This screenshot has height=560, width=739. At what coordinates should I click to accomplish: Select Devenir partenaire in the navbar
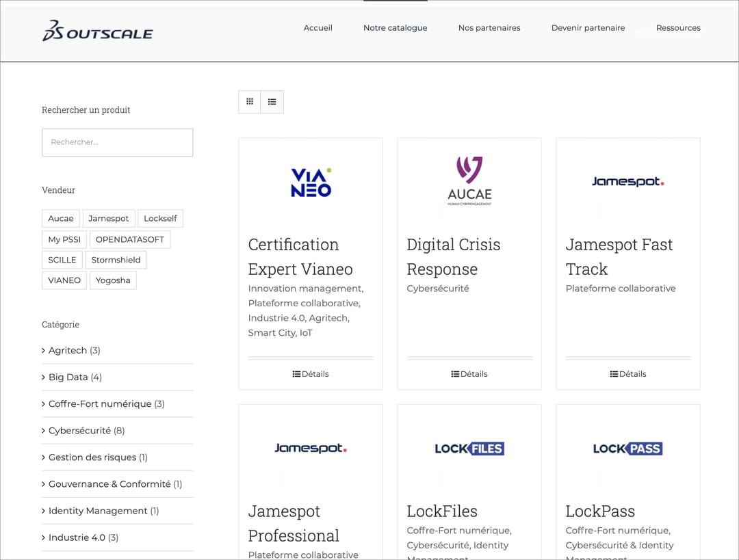[x=588, y=28]
